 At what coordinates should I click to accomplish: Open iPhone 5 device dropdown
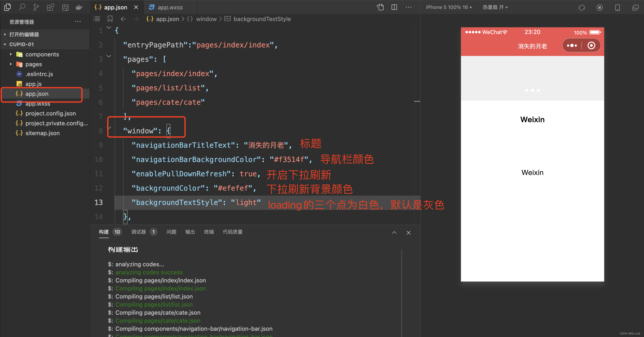(449, 7)
